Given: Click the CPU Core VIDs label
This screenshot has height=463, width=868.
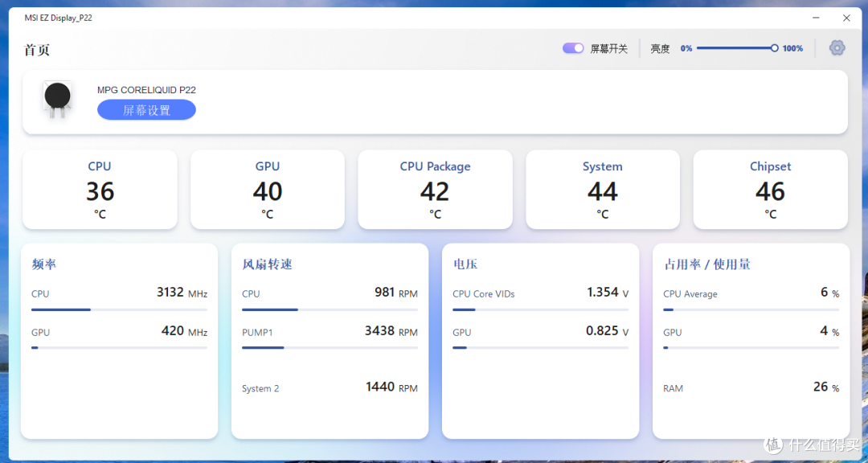Looking at the screenshot, I should click(x=484, y=294).
